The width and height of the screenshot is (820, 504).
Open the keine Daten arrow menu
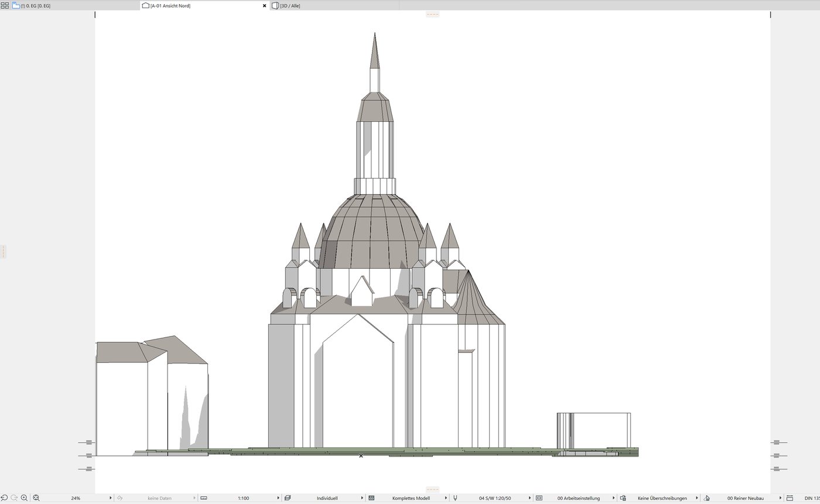[194, 498]
